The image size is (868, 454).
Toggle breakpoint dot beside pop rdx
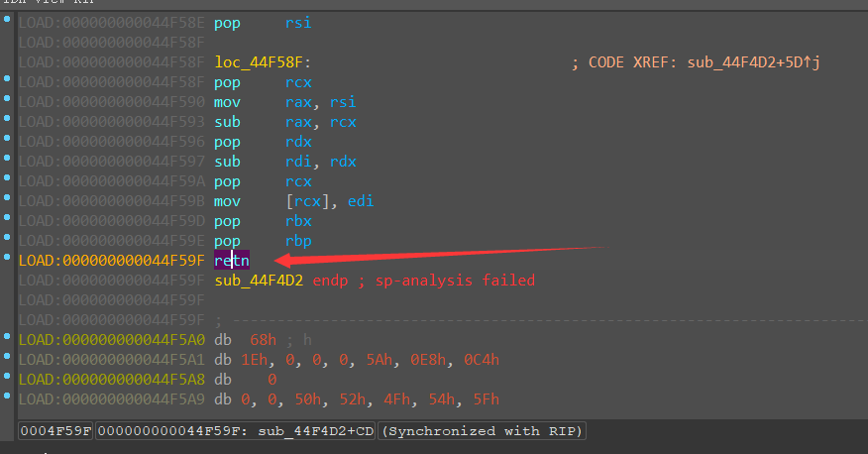coord(7,138)
